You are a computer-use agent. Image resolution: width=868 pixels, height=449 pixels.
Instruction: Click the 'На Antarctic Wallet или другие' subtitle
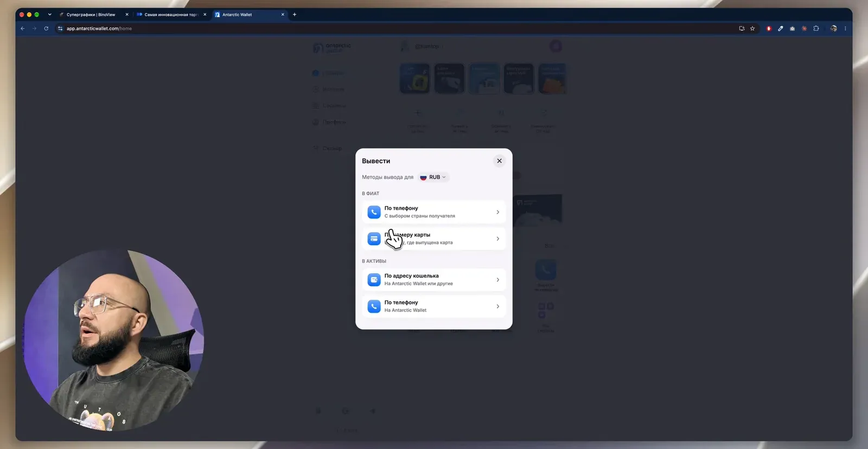pyautogui.click(x=419, y=284)
